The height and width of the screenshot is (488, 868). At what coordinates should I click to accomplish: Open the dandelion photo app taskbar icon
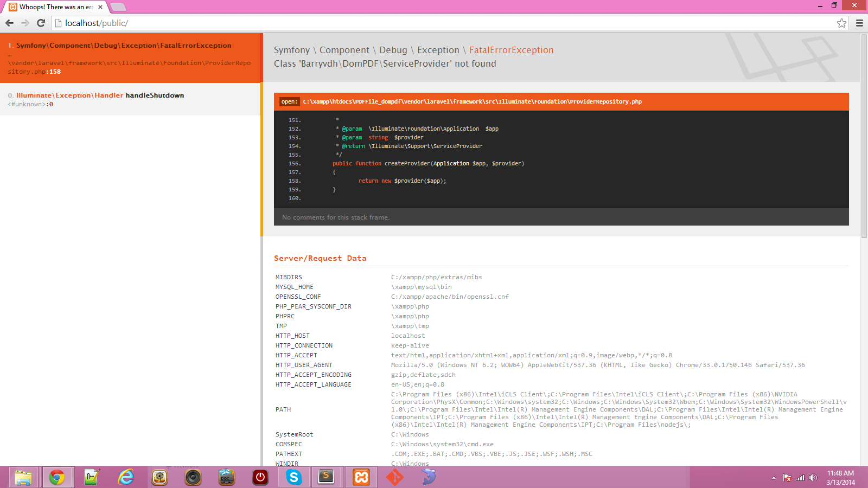pyautogui.click(x=159, y=477)
